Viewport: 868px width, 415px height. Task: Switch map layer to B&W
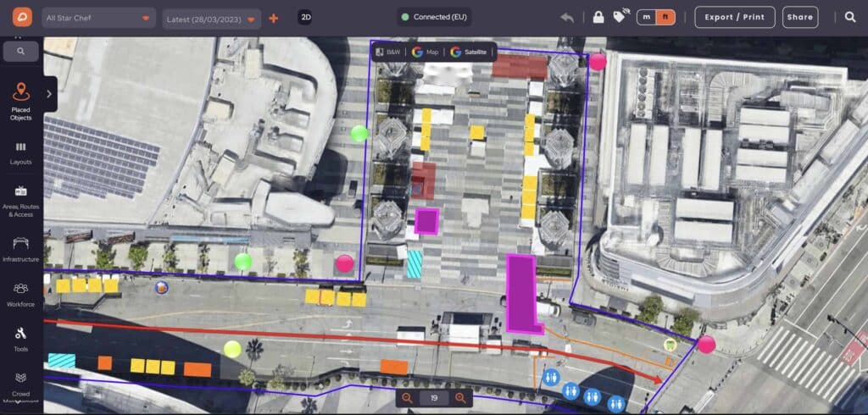387,53
